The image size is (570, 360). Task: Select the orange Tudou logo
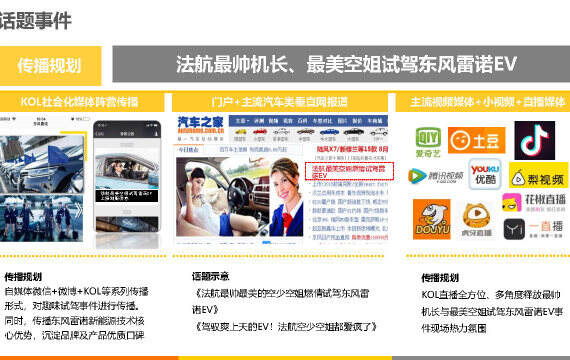[x=477, y=140]
